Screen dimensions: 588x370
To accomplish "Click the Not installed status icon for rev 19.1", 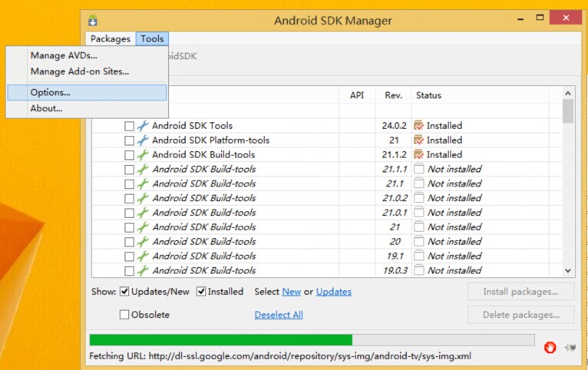I will pos(419,256).
